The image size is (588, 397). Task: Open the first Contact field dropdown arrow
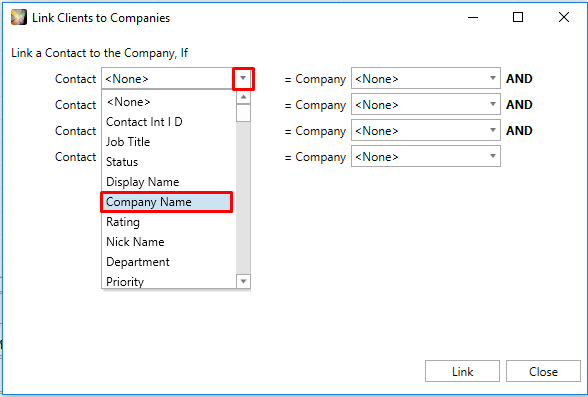(x=243, y=79)
